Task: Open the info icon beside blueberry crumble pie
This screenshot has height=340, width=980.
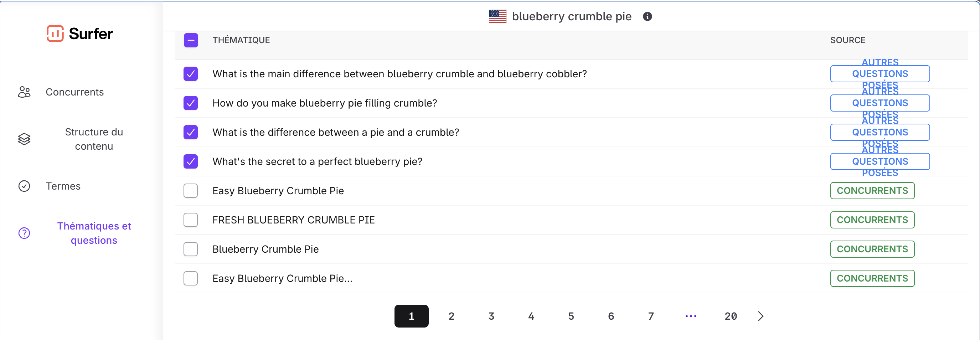Action: click(647, 17)
